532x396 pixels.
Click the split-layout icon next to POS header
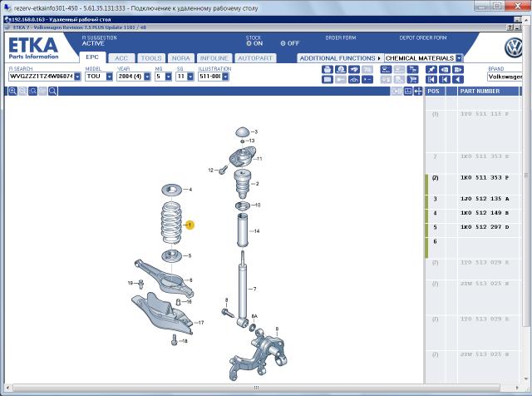[408, 91]
